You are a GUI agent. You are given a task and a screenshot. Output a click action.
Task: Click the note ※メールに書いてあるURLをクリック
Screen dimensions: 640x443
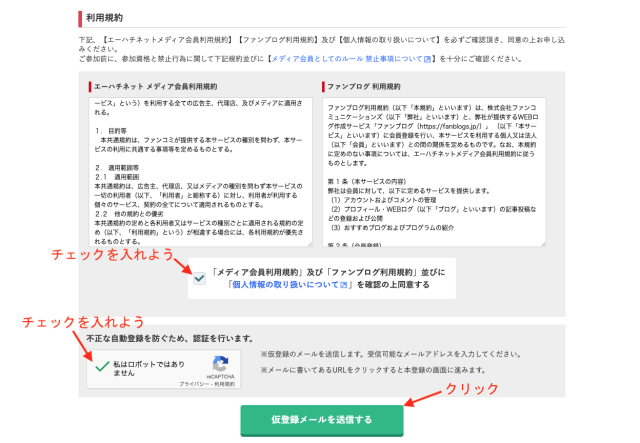tap(373, 370)
